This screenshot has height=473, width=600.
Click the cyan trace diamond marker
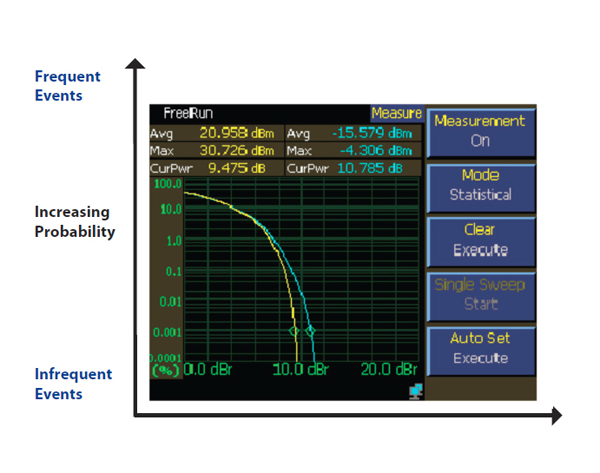tap(310, 330)
